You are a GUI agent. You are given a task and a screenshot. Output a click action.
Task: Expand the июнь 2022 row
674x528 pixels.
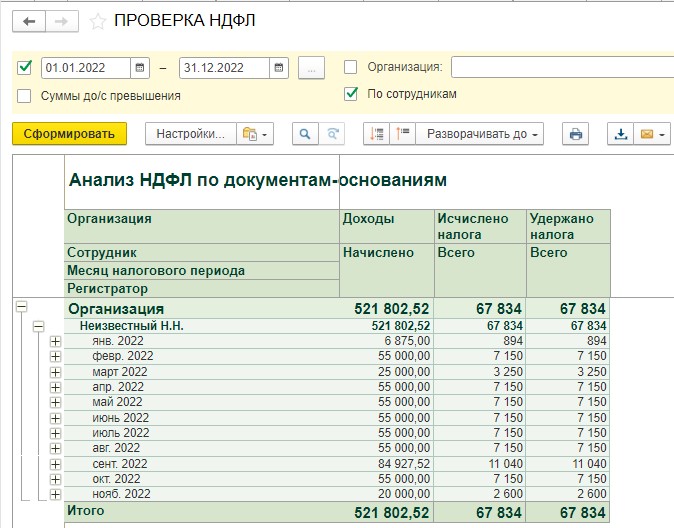click(55, 418)
